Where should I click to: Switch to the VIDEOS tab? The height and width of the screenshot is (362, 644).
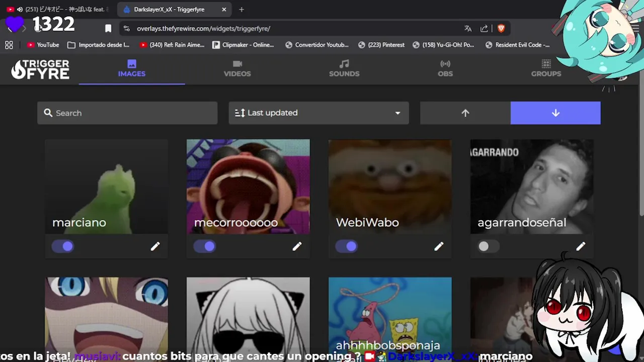pos(237,68)
